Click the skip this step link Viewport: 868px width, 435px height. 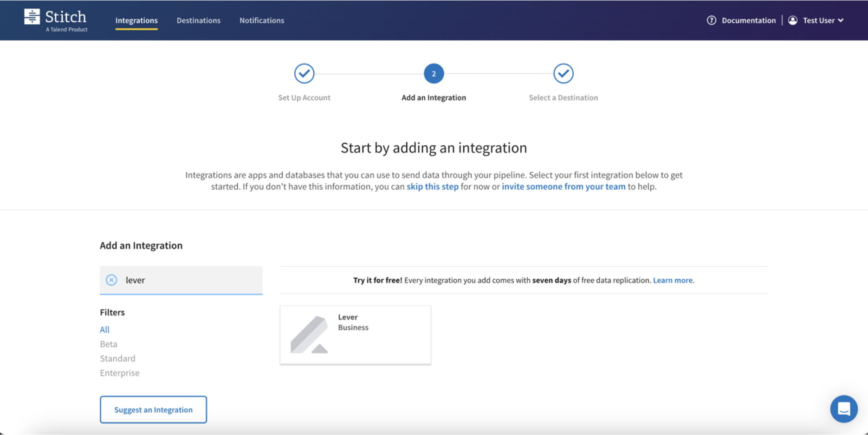[x=432, y=186]
